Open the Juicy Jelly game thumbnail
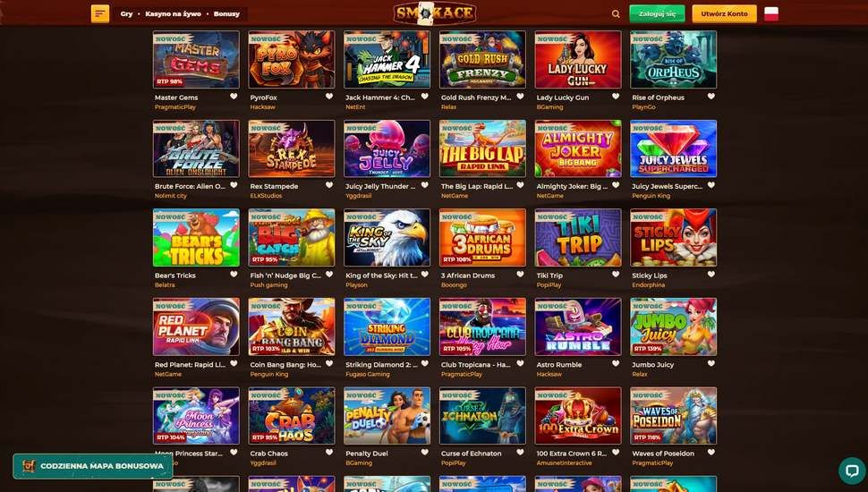This screenshot has height=492, width=868. (387, 148)
